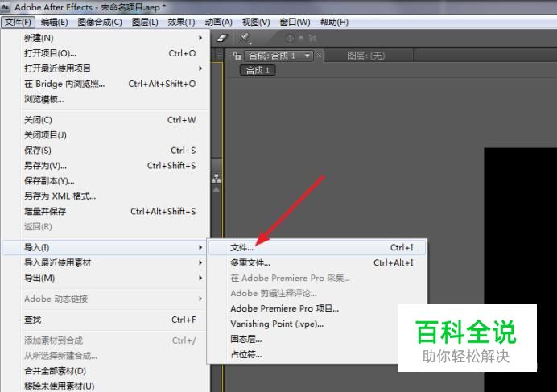Choose 查找 in the File menu
Image resolution: width=557 pixels, height=392 pixels.
coord(105,320)
